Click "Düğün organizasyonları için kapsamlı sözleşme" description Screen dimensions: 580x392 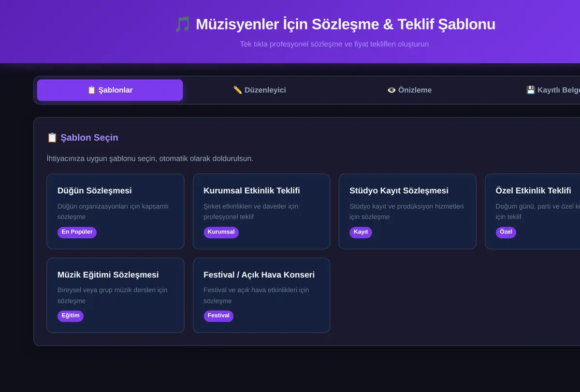tap(113, 212)
